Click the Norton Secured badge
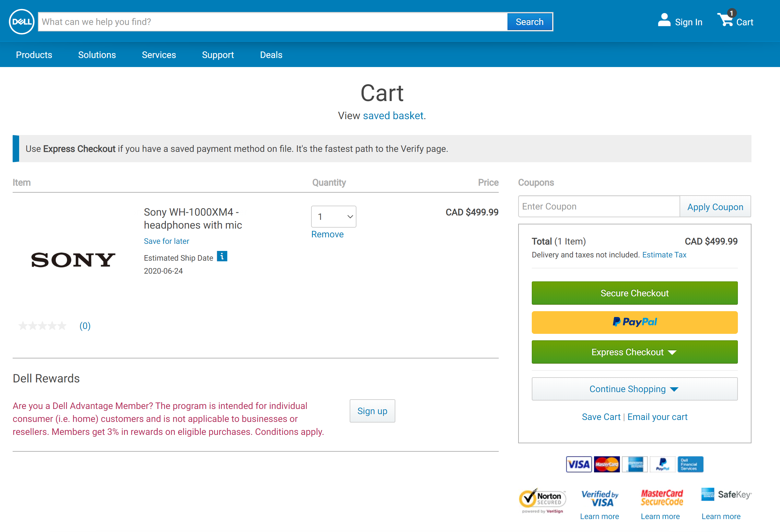 click(542, 501)
